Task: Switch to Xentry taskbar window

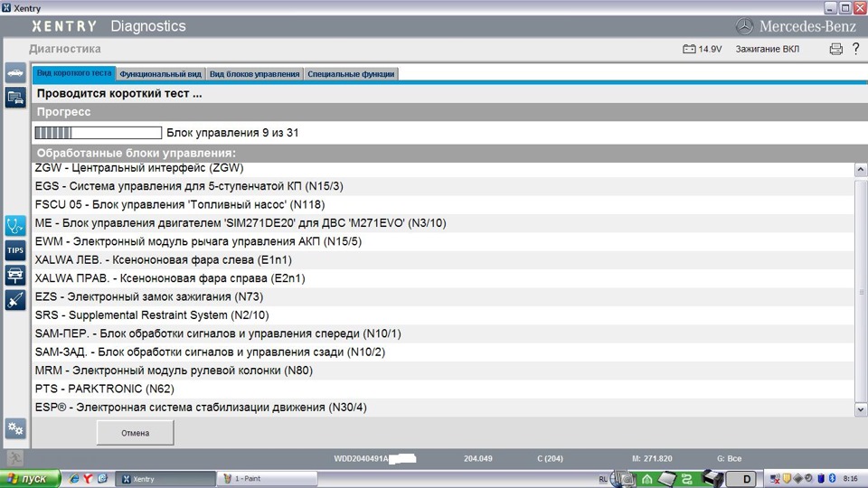Action: (165, 479)
